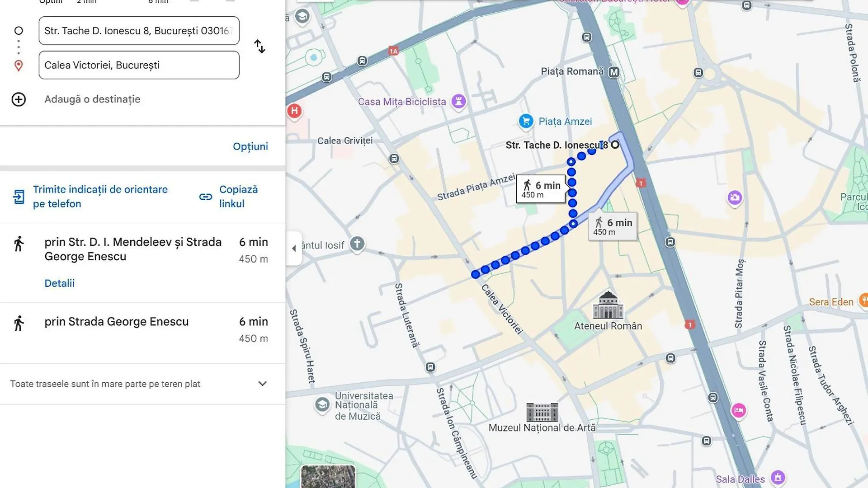Click send directions to phone icon
Viewport: 868px width, 488px height.
point(19,197)
